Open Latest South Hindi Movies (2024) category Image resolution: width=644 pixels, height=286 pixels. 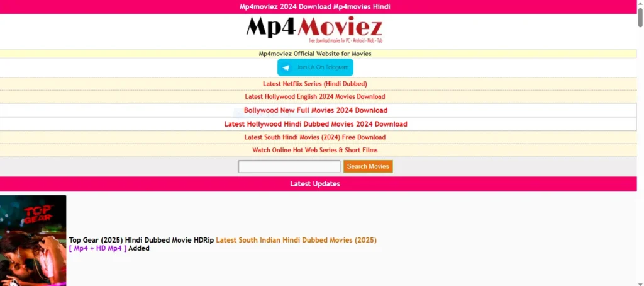point(314,137)
